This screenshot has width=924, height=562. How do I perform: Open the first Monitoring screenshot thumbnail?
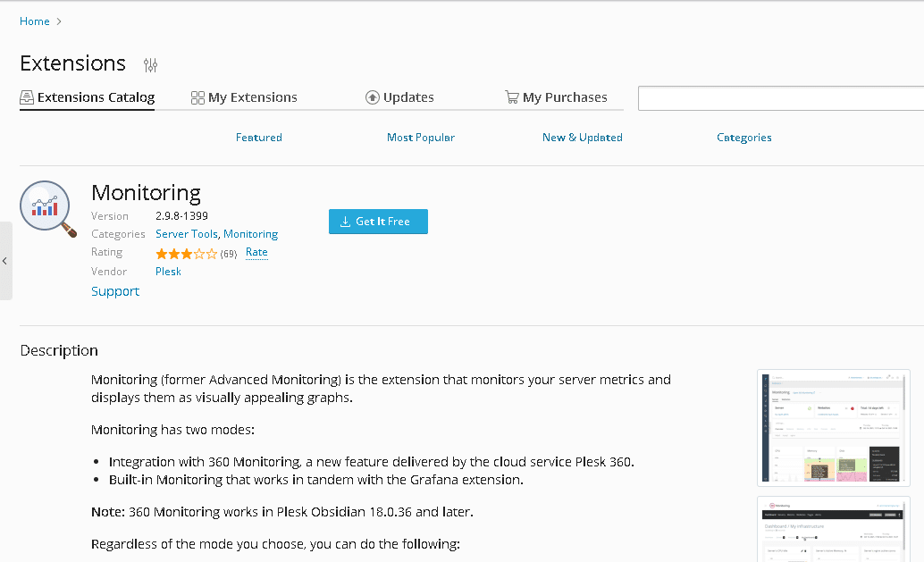point(833,427)
